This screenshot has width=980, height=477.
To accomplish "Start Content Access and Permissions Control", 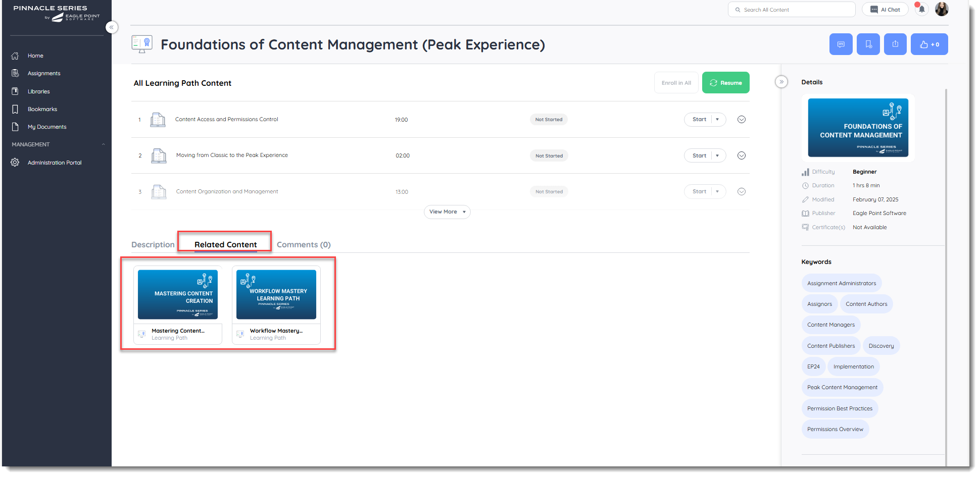I will [699, 120].
